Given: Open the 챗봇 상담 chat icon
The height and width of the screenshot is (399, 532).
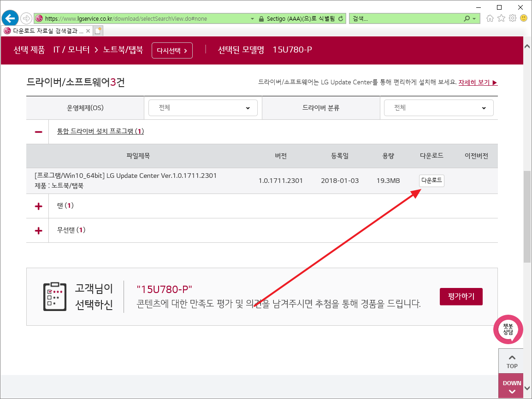Looking at the screenshot, I should [x=508, y=329].
